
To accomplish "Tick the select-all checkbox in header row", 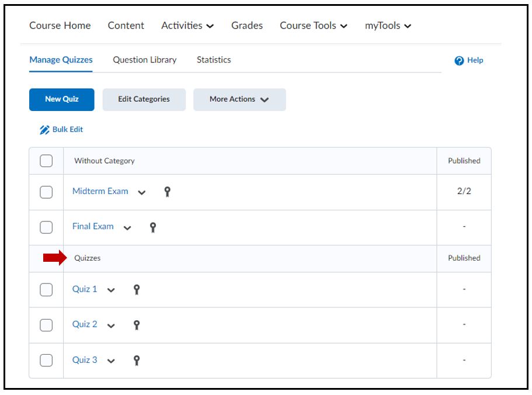I will pyautogui.click(x=46, y=161).
